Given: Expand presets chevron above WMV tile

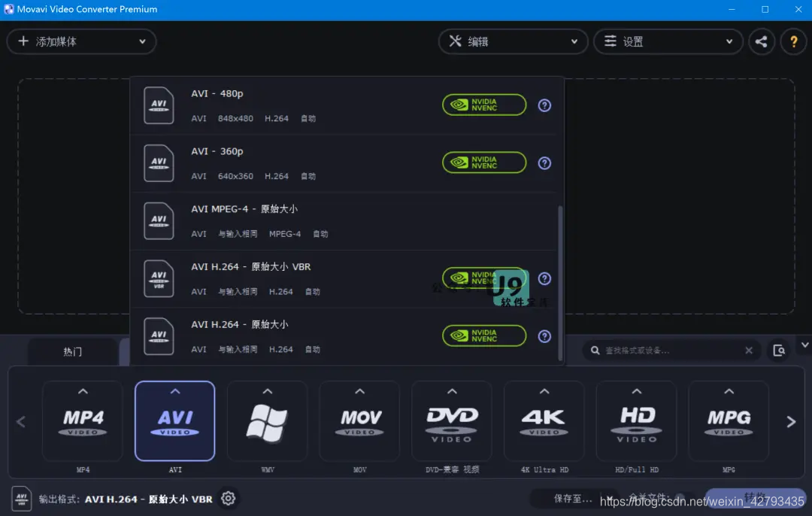Looking at the screenshot, I should pos(267,391).
